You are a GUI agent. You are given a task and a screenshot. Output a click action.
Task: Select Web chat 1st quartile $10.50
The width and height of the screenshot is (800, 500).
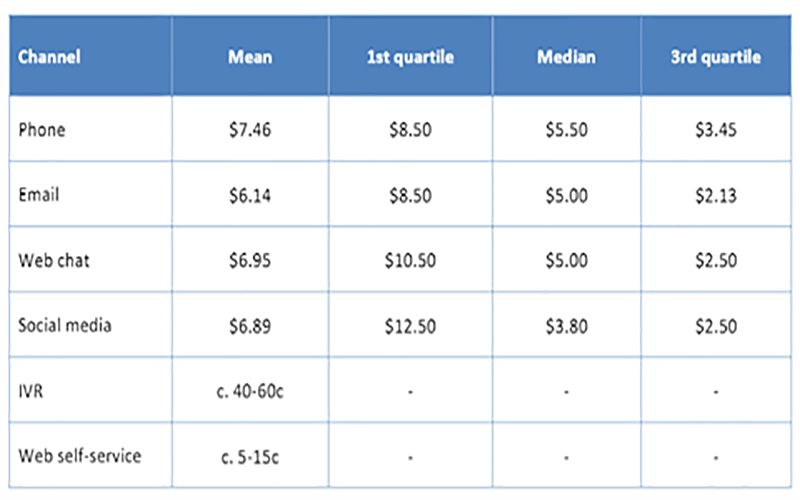(x=410, y=260)
